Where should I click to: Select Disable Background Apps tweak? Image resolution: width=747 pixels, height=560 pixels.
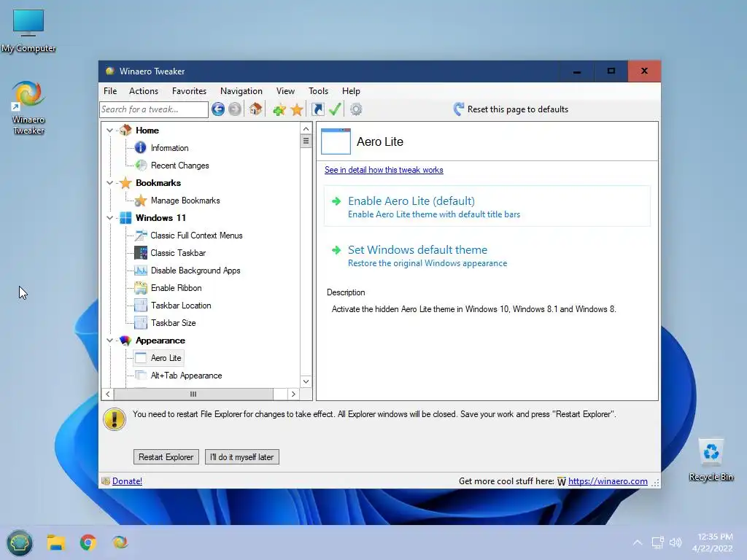(196, 271)
